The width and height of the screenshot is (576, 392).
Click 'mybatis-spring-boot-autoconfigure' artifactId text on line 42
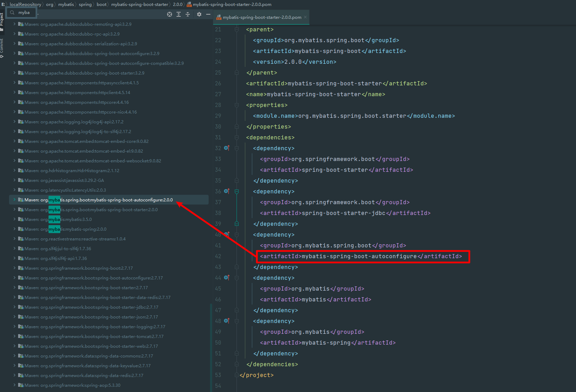click(x=359, y=256)
